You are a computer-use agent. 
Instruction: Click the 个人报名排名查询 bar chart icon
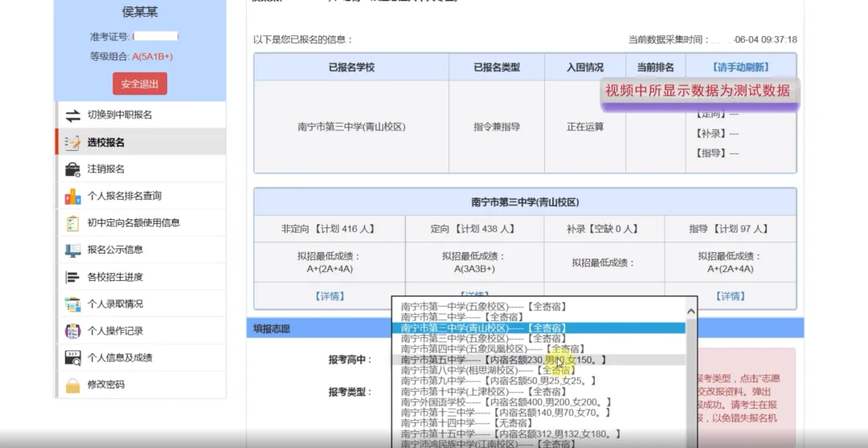72,197
